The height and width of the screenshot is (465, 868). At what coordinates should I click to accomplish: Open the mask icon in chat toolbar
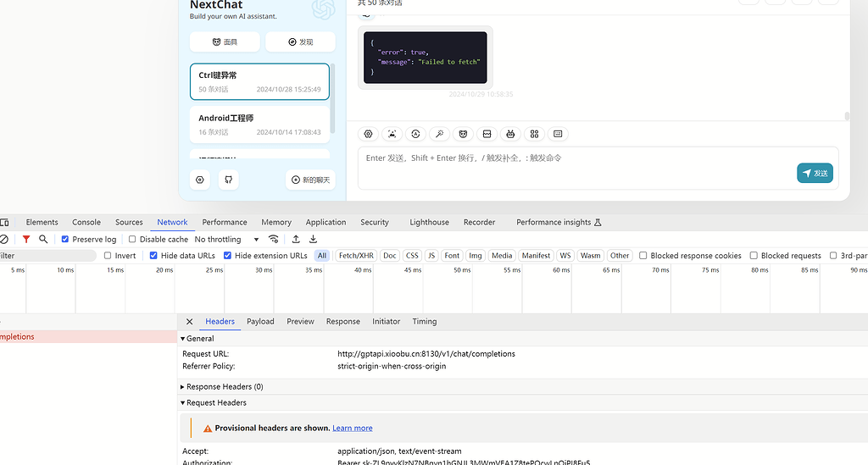(x=464, y=134)
